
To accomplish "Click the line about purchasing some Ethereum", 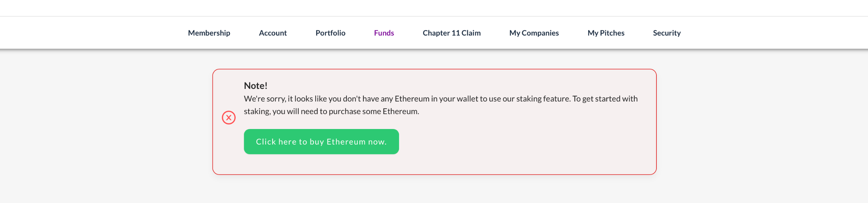I will coord(331,111).
